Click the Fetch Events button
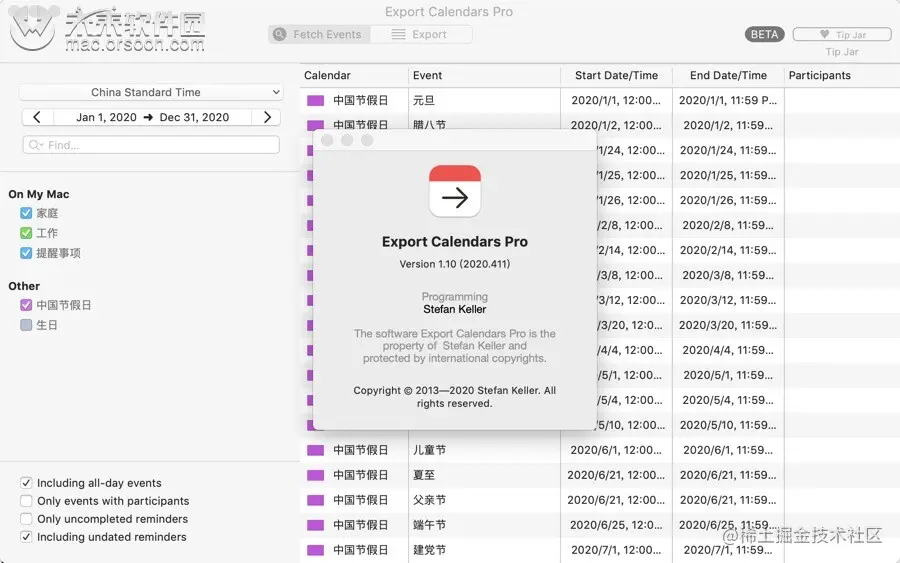900x563 pixels. point(319,34)
